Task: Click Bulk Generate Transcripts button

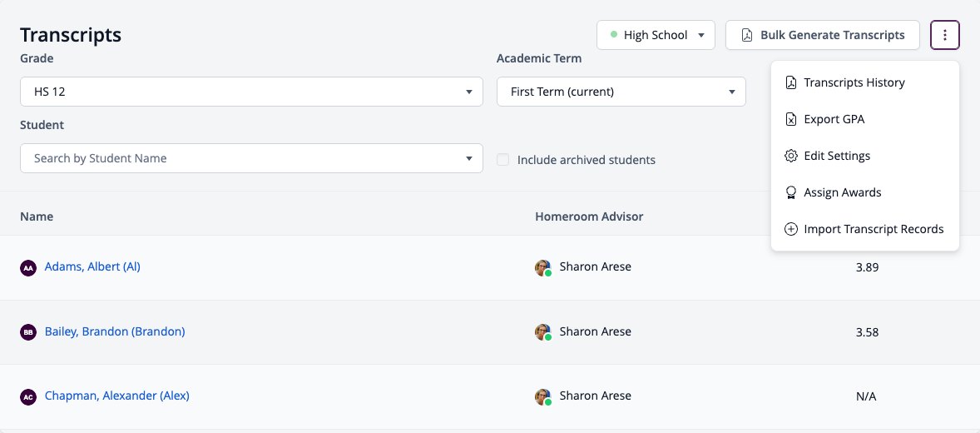Action: click(x=823, y=35)
